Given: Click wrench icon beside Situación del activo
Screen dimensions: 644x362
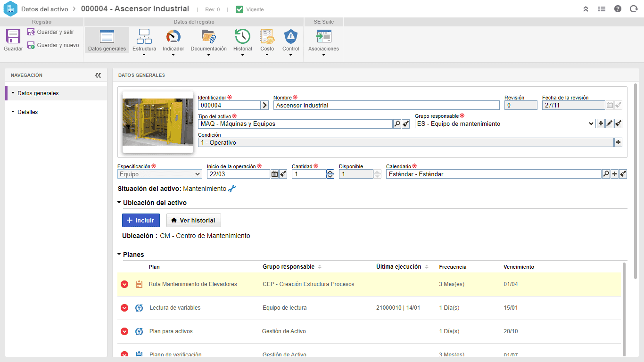Looking at the screenshot, I should point(232,189).
